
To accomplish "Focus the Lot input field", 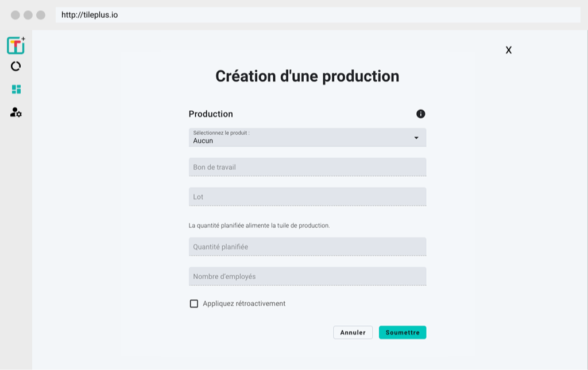I will tap(307, 197).
